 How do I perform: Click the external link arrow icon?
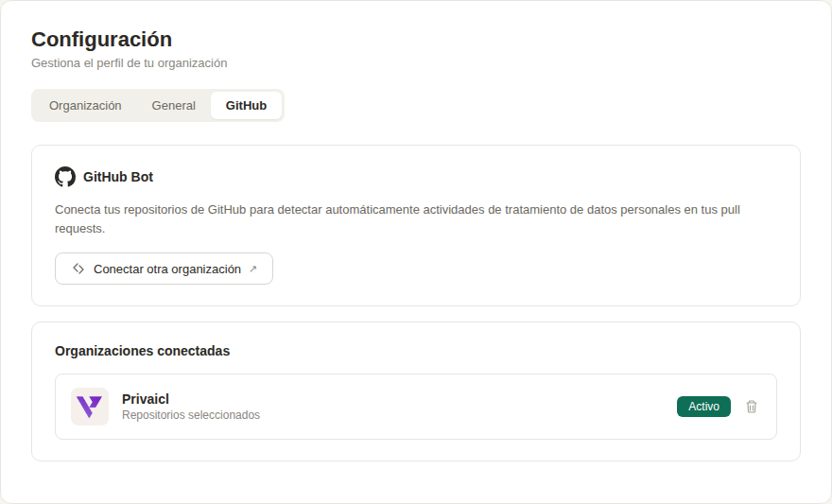(252, 269)
